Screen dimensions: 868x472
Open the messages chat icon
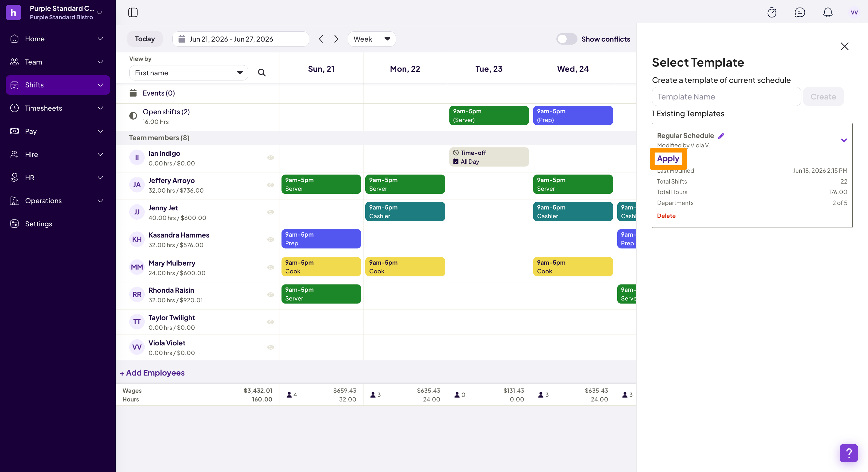(800, 12)
